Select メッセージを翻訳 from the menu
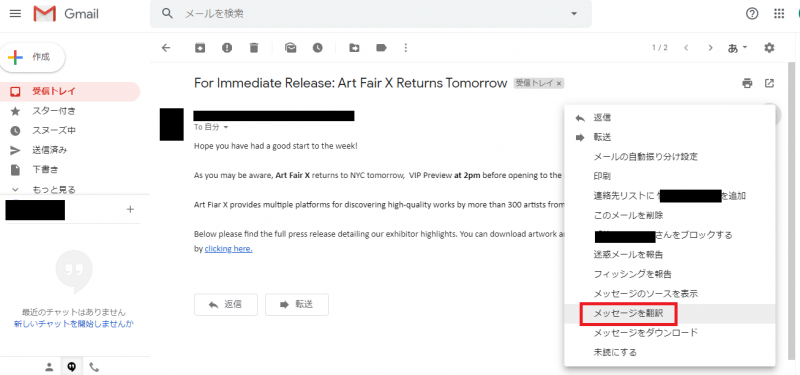The width and height of the screenshot is (800, 375). (x=629, y=313)
